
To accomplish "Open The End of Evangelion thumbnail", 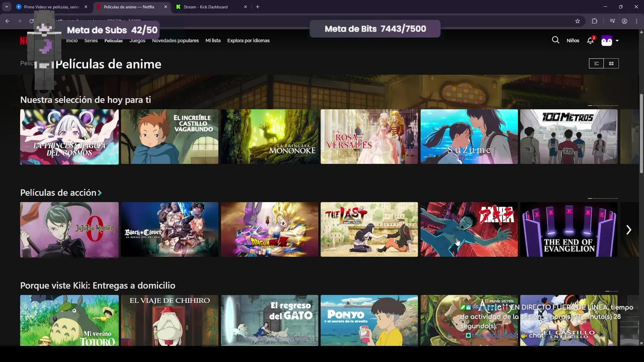I will pos(569,230).
